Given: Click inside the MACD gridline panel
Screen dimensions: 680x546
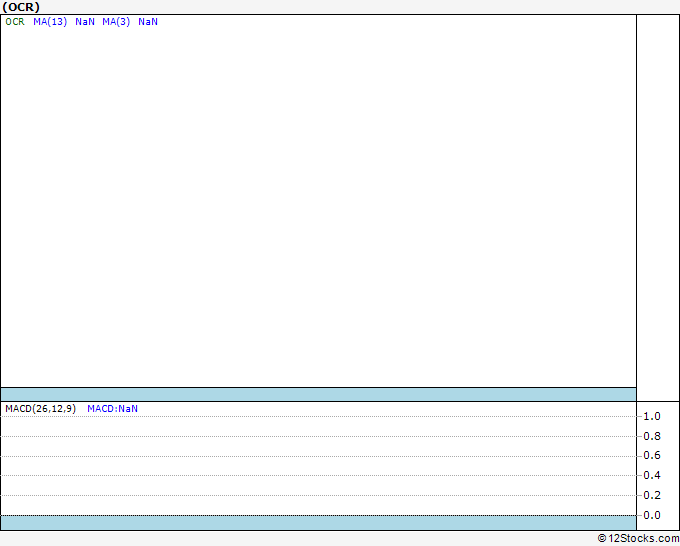Looking at the screenshot, I should [318, 465].
